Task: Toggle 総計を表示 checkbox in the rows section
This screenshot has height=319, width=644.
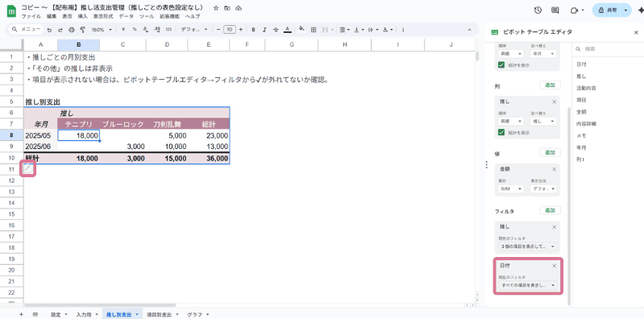Action: click(501, 65)
